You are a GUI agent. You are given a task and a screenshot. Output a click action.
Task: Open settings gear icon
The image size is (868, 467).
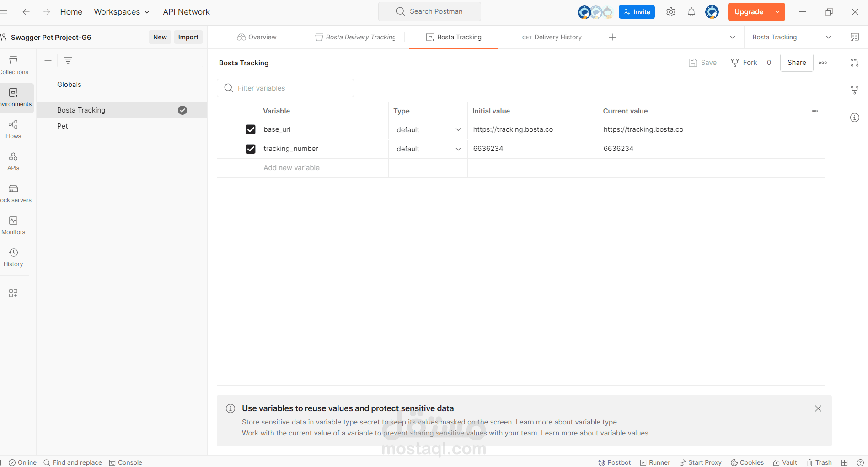point(671,12)
